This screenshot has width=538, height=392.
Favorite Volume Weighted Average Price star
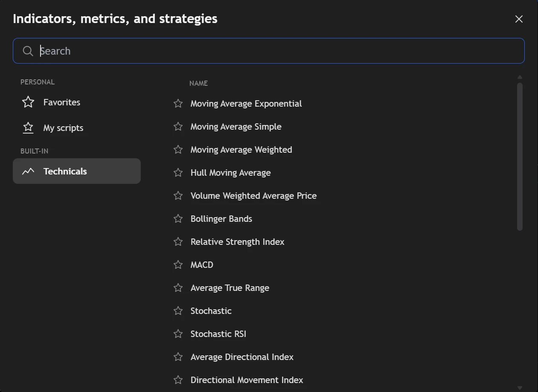pos(178,196)
